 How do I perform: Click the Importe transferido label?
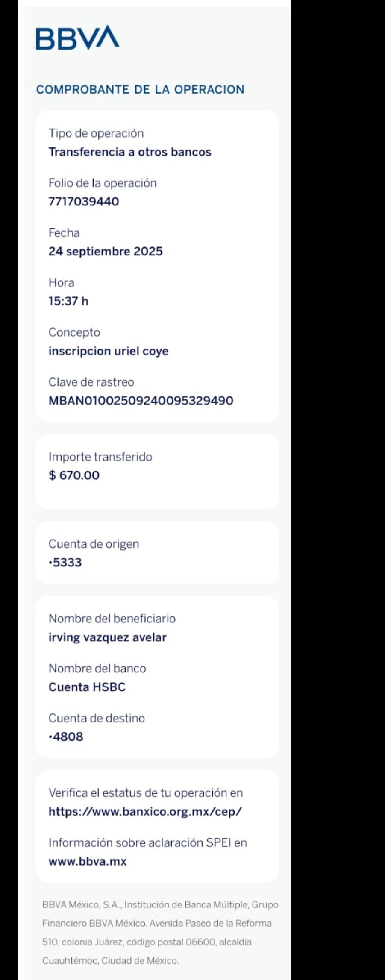click(x=100, y=457)
